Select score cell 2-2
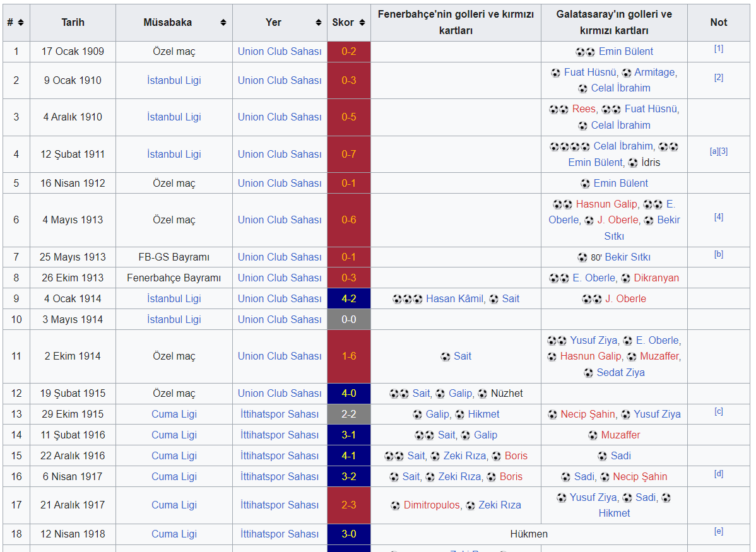This screenshot has width=756, height=552. pyautogui.click(x=349, y=414)
